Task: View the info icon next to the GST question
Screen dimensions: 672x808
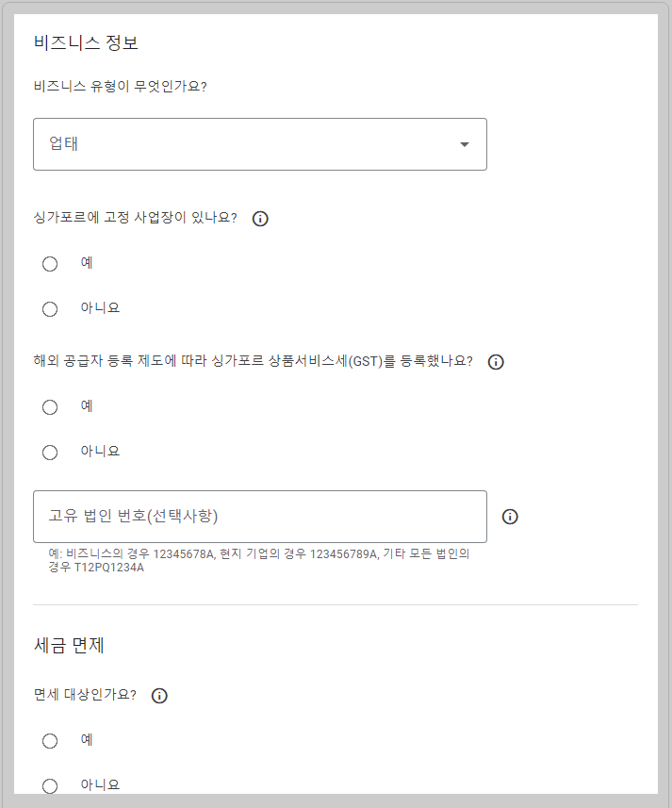Action: pyautogui.click(x=497, y=361)
